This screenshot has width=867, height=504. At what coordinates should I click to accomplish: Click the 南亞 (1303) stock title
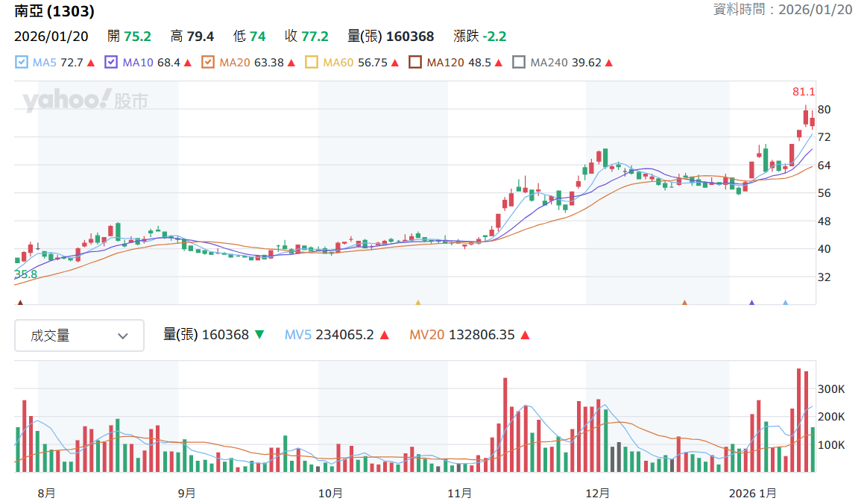[x=54, y=10]
